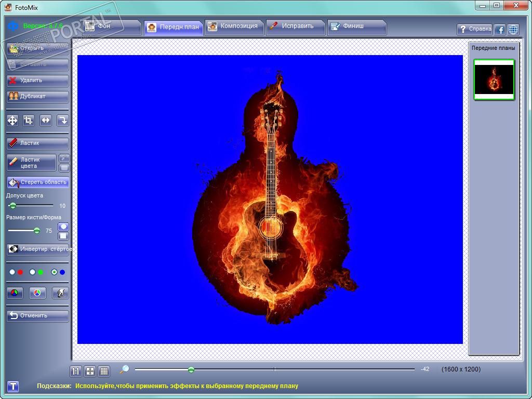Click the T text tool icon
532x399 pixels.
[13, 386]
